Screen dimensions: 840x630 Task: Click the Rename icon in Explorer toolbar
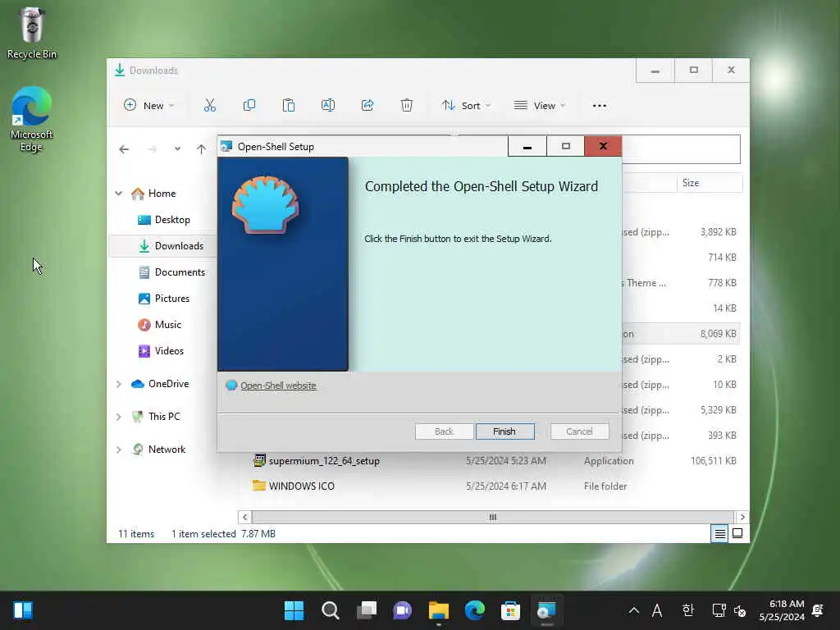click(x=328, y=106)
